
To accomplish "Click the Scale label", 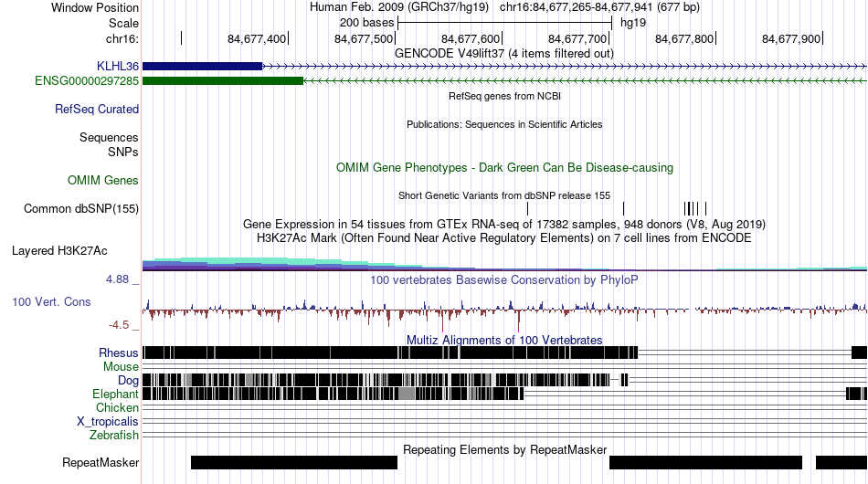I will coord(123,23).
